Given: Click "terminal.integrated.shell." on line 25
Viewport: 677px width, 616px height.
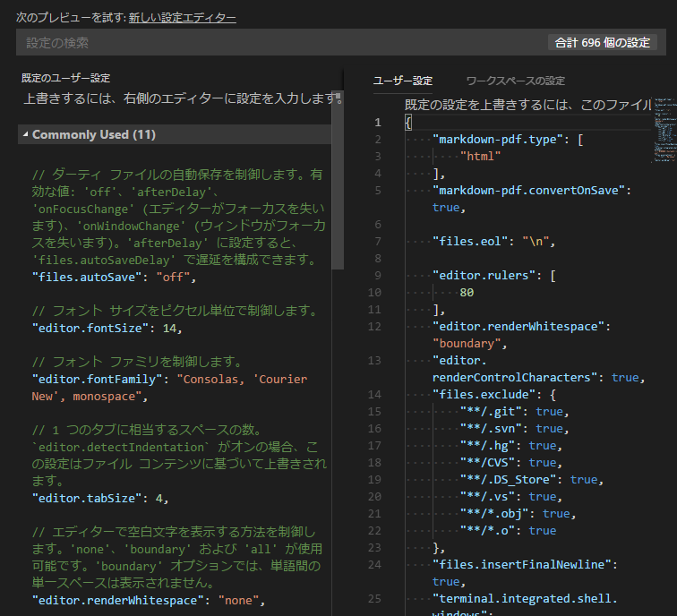Looking at the screenshot, I should pos(525,599).
